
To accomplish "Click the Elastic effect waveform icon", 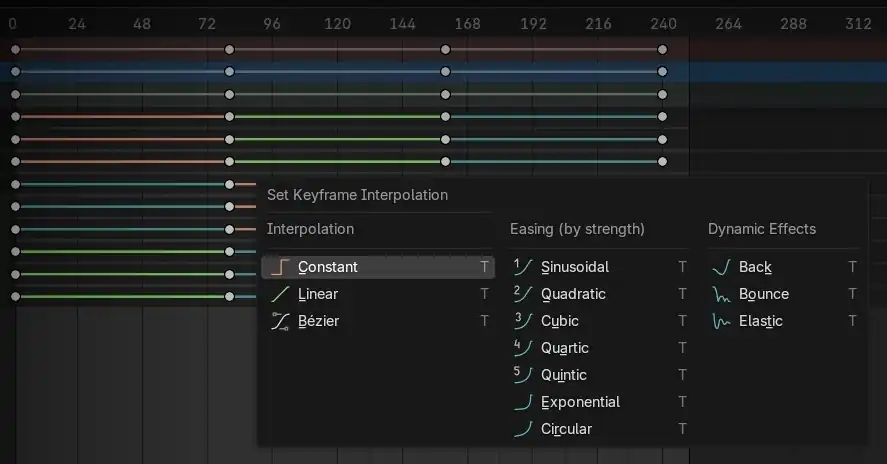I will point(721,321).
